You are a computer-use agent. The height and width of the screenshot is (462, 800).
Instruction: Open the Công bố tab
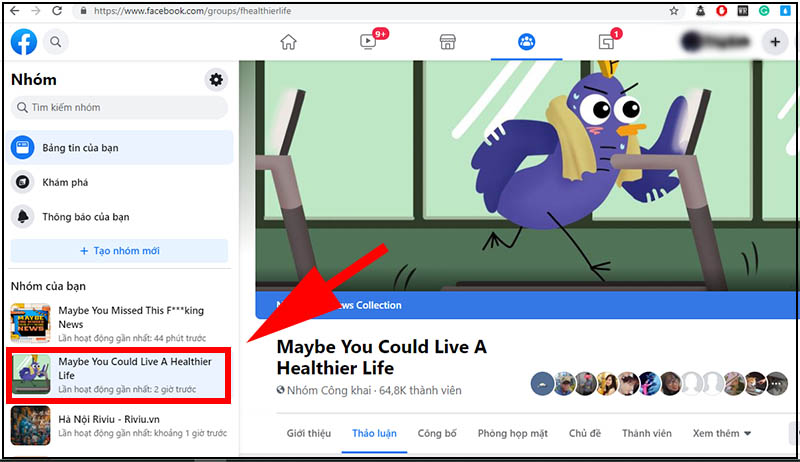coord(437,433)
